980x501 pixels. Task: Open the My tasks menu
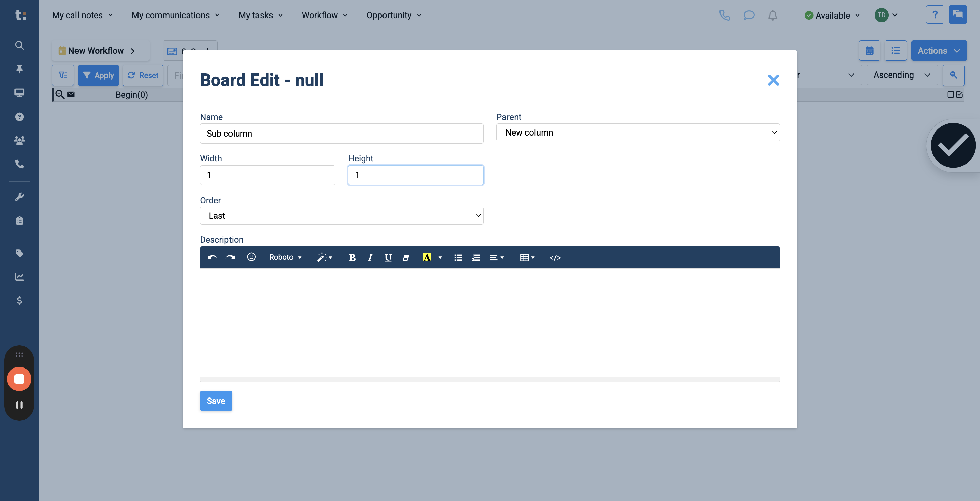pos(261,15)
